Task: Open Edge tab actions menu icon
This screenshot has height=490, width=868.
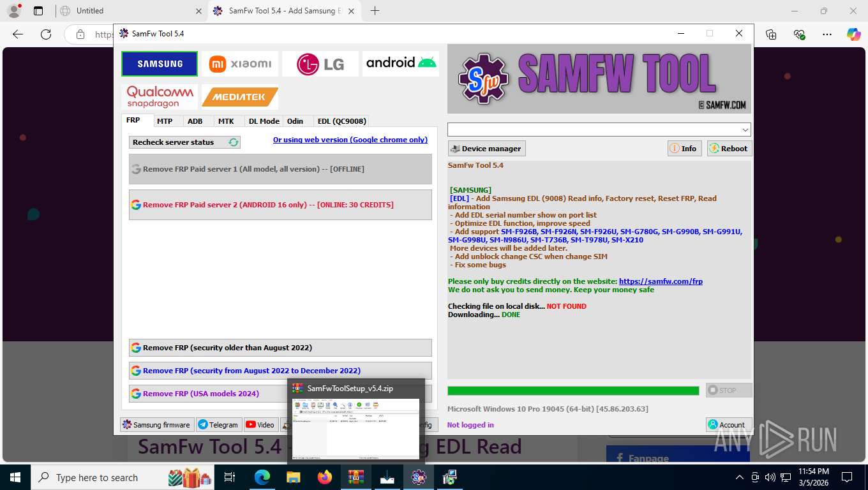Action: click(38, 11)
